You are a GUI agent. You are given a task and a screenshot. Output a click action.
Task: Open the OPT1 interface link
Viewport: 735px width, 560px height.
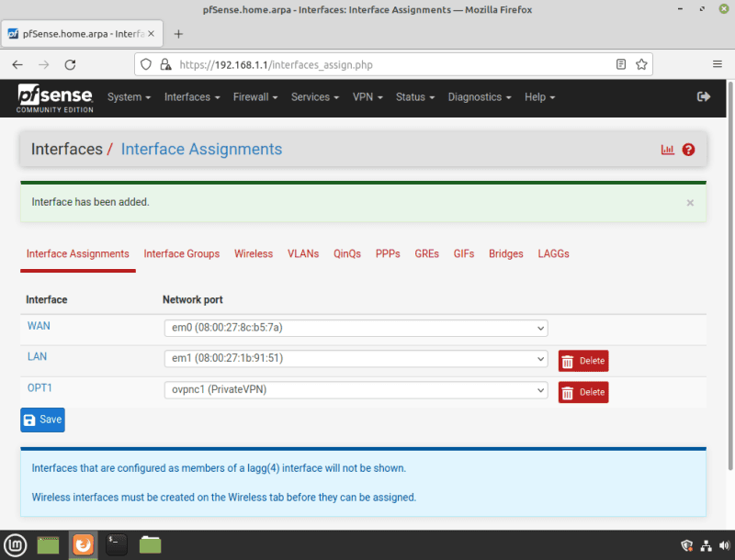pyautogui.click(x=40, y=388)
